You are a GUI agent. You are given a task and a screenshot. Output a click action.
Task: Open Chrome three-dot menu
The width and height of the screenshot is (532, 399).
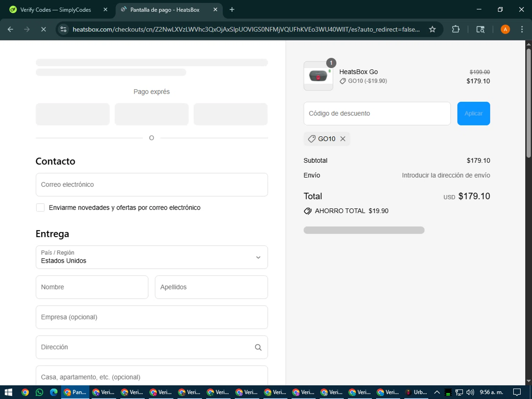point(522,29)
